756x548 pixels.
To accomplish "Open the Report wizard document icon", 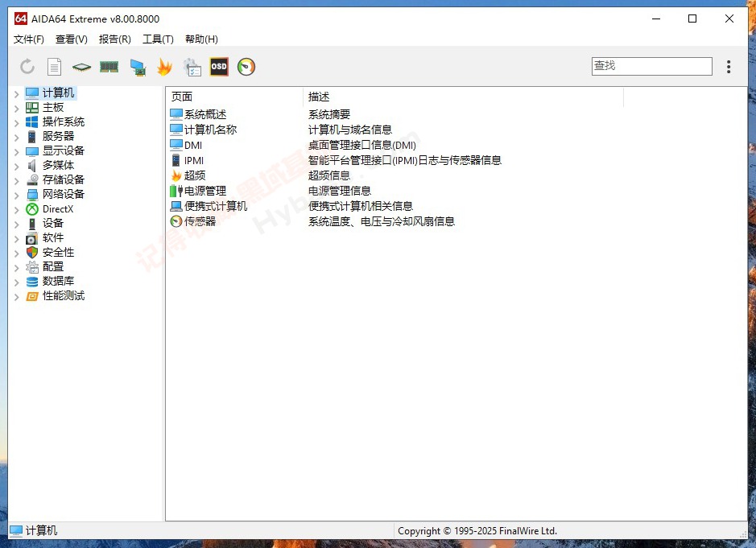I will tap(54, 67).
